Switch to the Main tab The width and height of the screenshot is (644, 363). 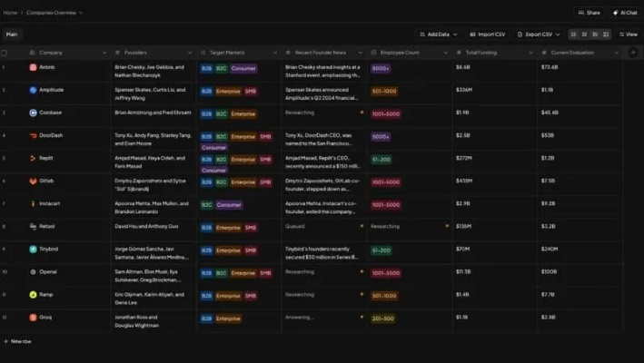12,34
